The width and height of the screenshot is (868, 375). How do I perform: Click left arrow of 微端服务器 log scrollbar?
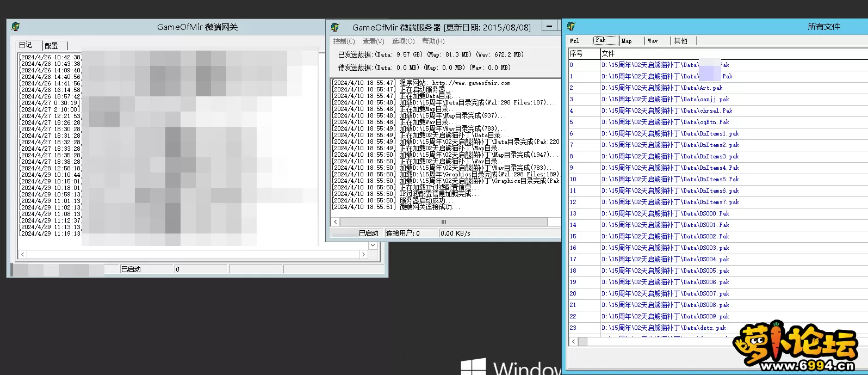[336, 222]
